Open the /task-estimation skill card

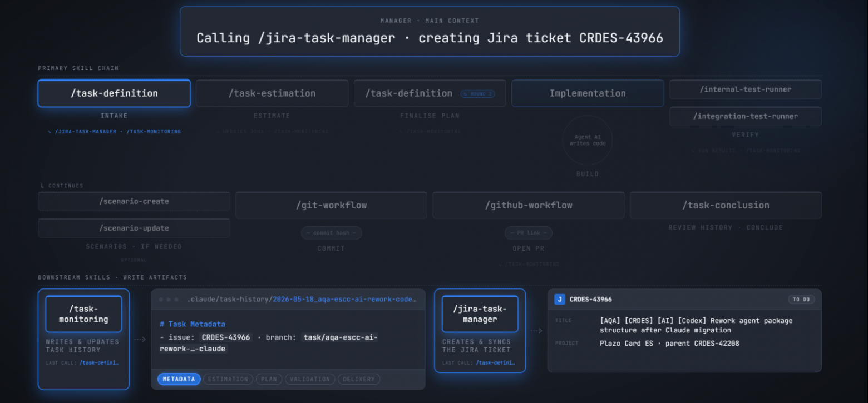[272, 93]
